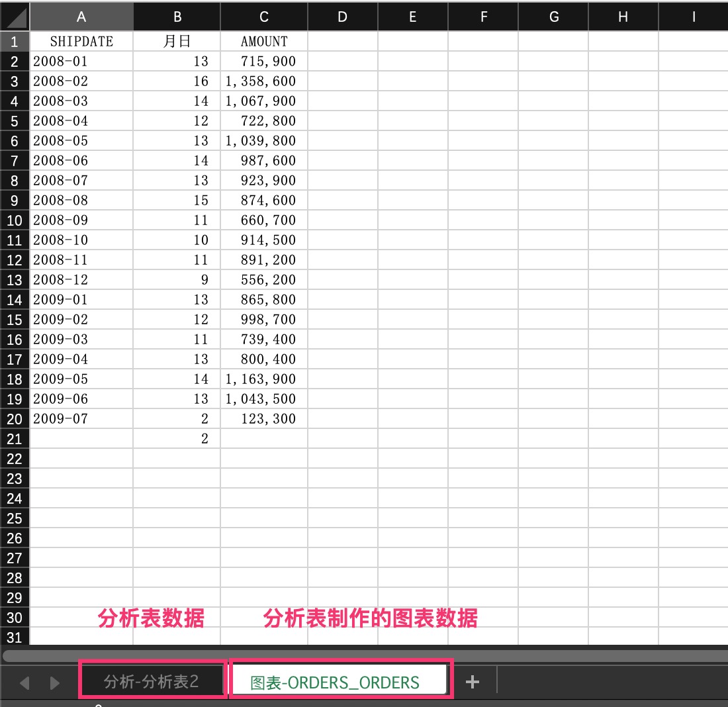Select cell with 2008-03
The image size is (728, 707).
pos(81,101)
